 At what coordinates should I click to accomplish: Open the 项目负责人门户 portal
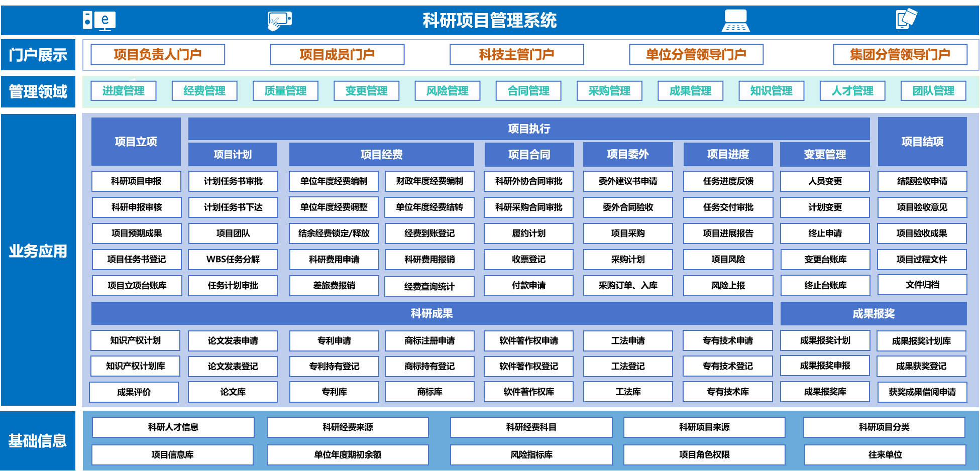pyautogui.click(x=157, y=54)
